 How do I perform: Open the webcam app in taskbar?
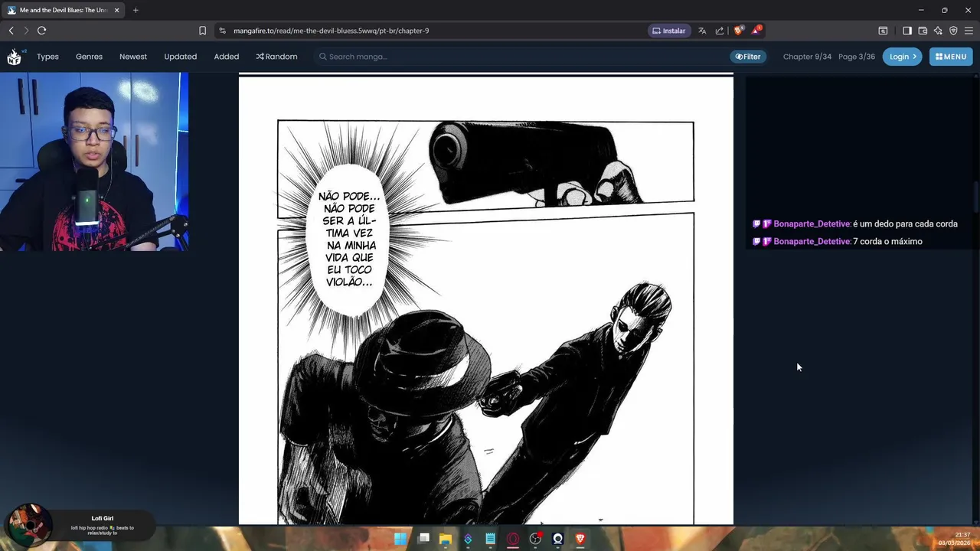click(557, 539)
